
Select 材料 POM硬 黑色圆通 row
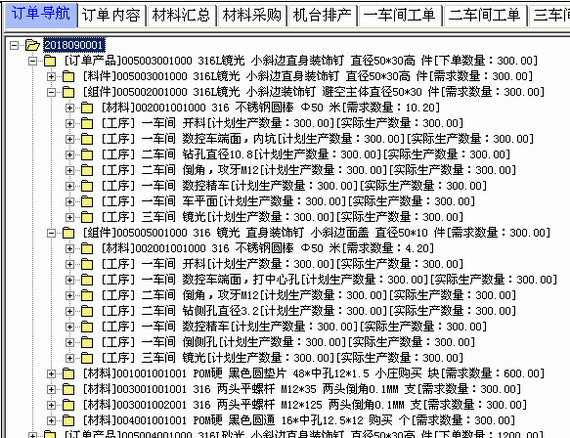click(298, 420)
